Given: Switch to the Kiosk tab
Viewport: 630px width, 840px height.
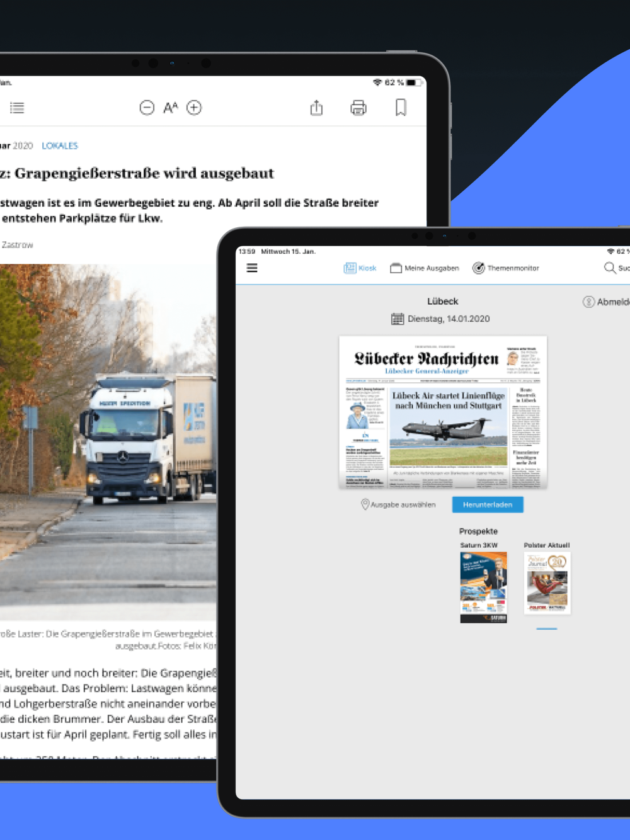Looking at the screenshot, I should (360, 268).
